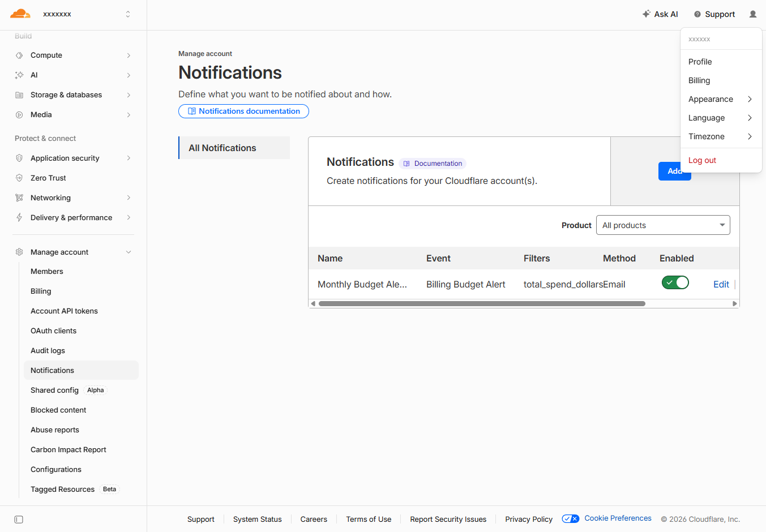Expand the Compute section chevron
Screen dimensions: 766x532
129,55
